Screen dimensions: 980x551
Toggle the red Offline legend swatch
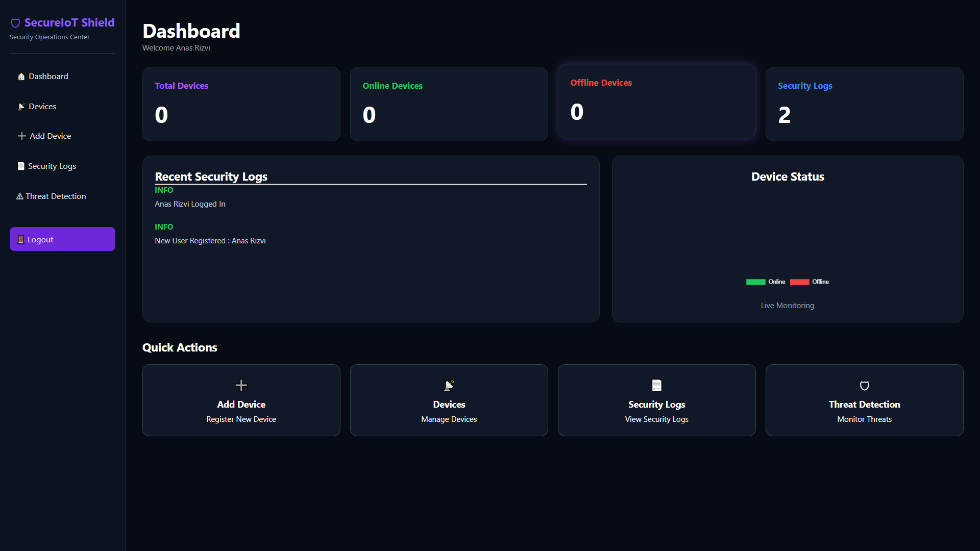[800, 282]
